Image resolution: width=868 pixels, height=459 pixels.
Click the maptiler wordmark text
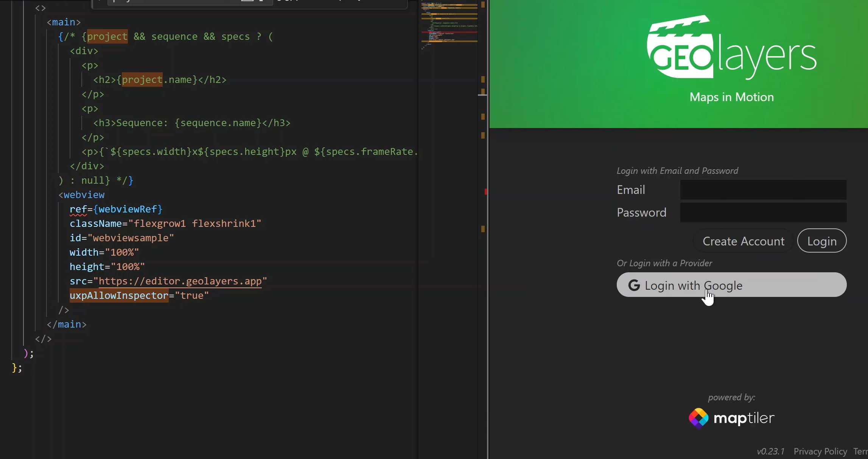point(744,418)
